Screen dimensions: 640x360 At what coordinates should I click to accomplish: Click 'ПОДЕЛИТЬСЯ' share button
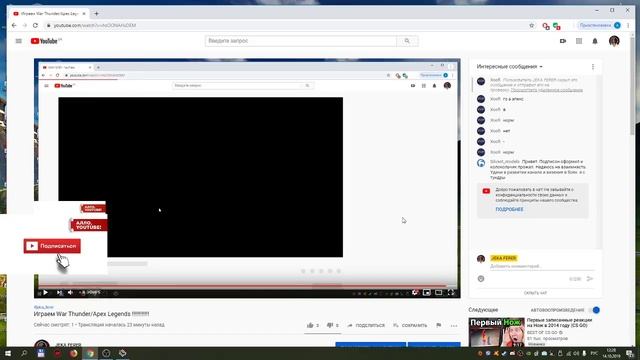366,325
